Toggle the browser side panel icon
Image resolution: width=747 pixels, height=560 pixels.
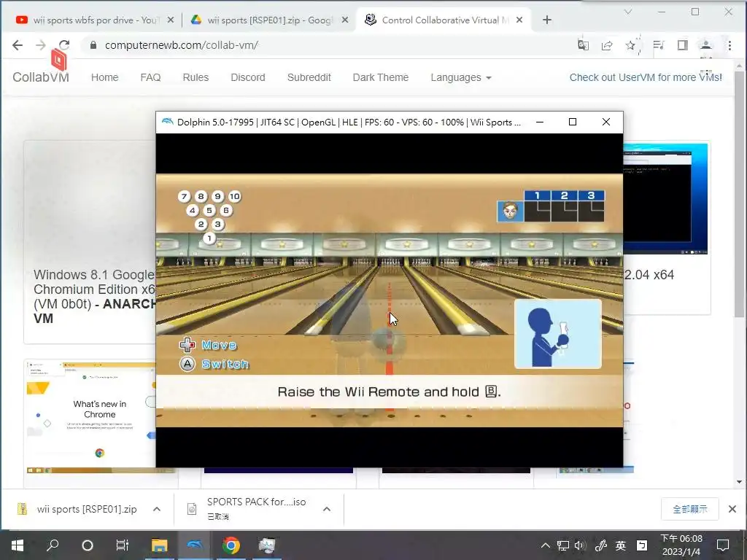click(682, 45)
